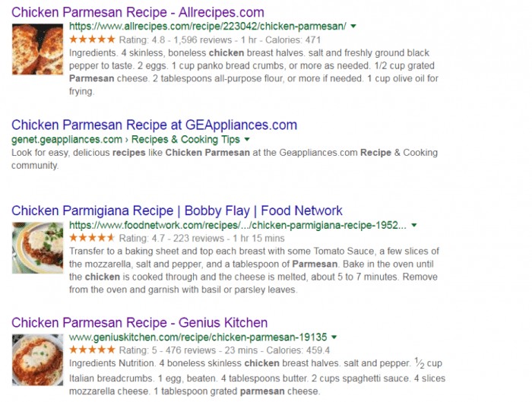532x402 pixels.
Task: Expand dropdown arrow beside allrecipes.com URL
Action: 353,26
